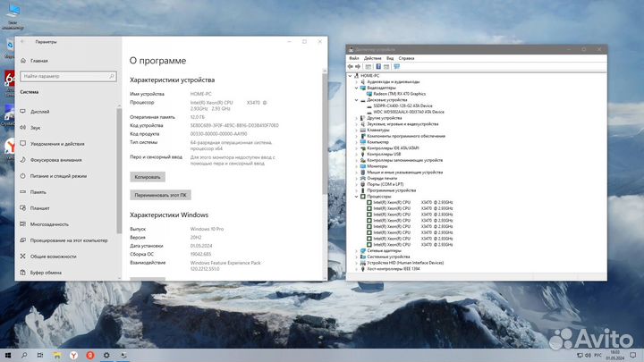
Task: Open File Explorer from taskbar
Action: coord(56,356)
